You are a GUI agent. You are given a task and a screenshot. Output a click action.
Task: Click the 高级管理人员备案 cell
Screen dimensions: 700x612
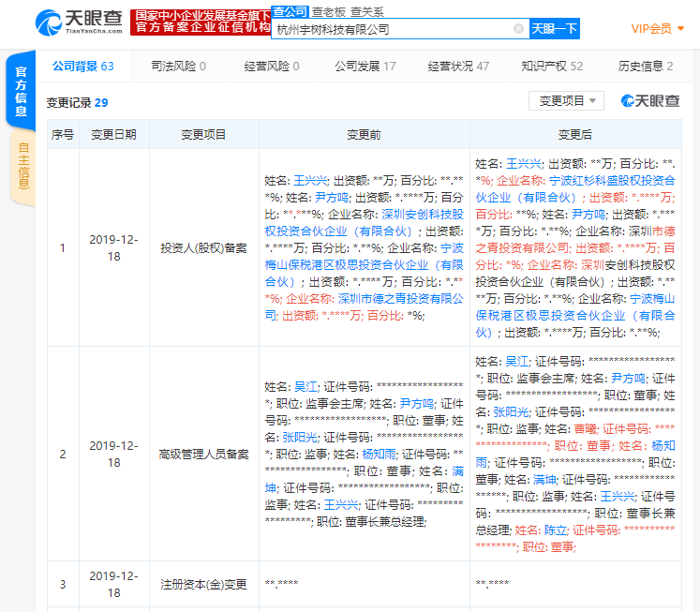tap(203, 455)
